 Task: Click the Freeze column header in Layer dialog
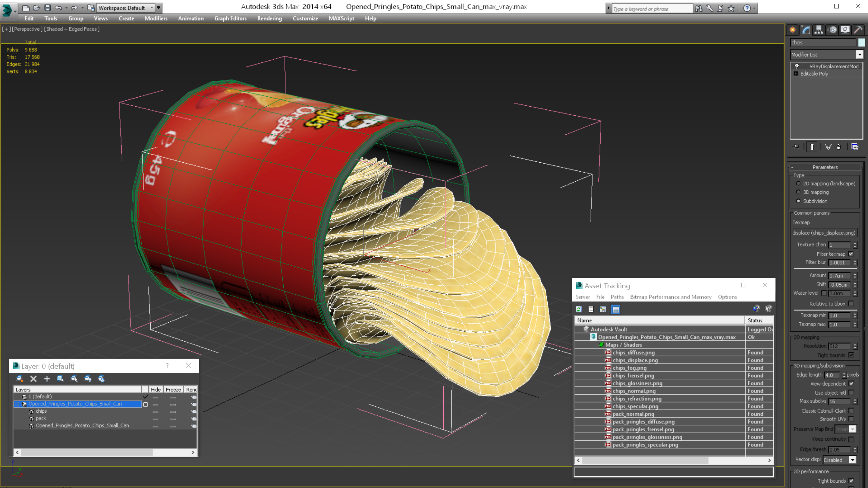173,389
